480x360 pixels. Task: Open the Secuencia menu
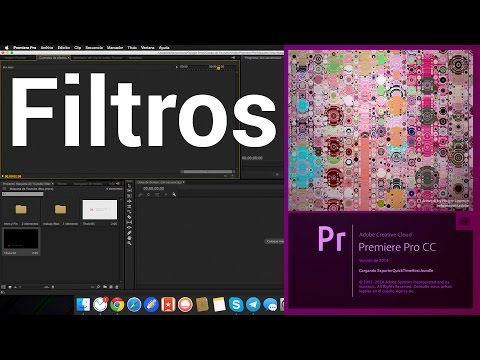pyautogui.click(x=94, y=48)
